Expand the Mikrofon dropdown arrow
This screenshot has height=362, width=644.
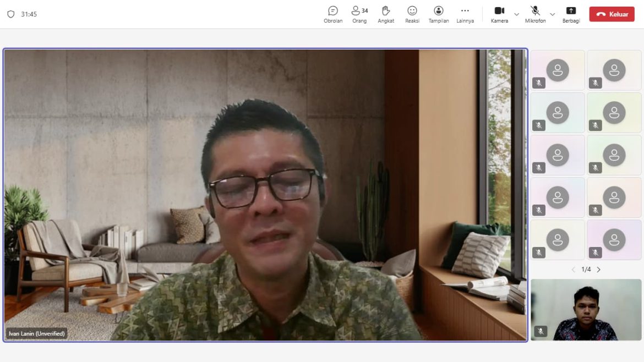[552, 14]
